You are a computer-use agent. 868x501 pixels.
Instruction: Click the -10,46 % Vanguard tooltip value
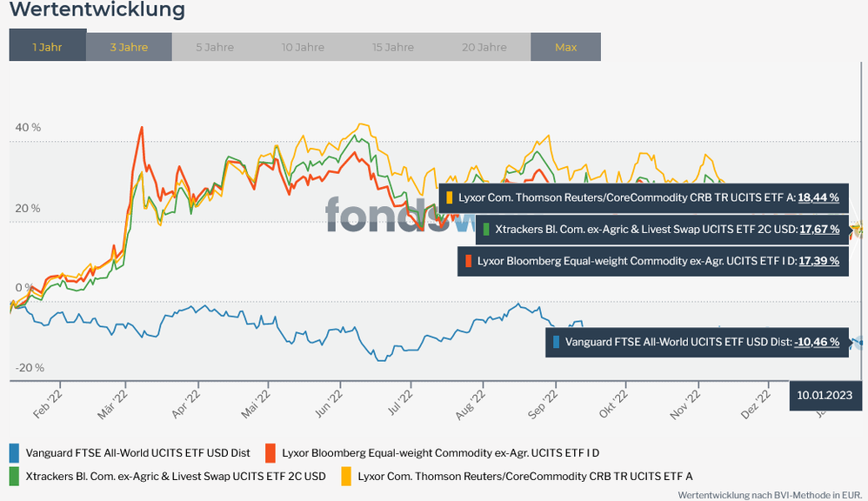point(816,342)
